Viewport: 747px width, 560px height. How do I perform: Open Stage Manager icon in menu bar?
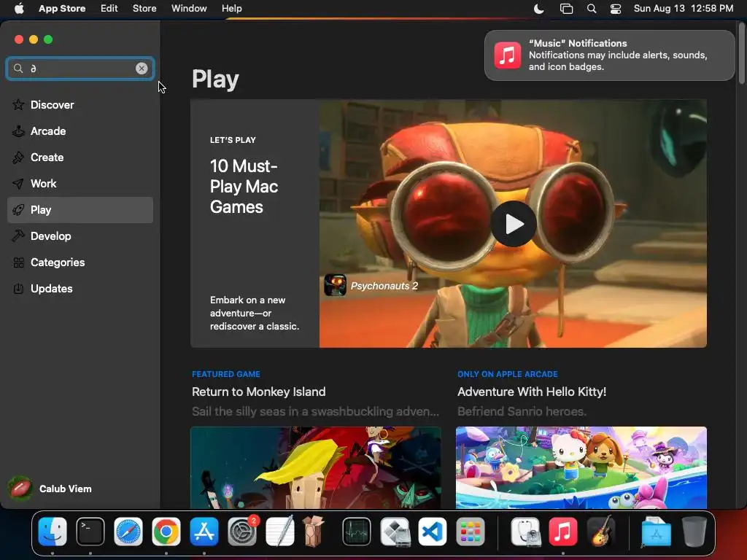click(566, 9)
